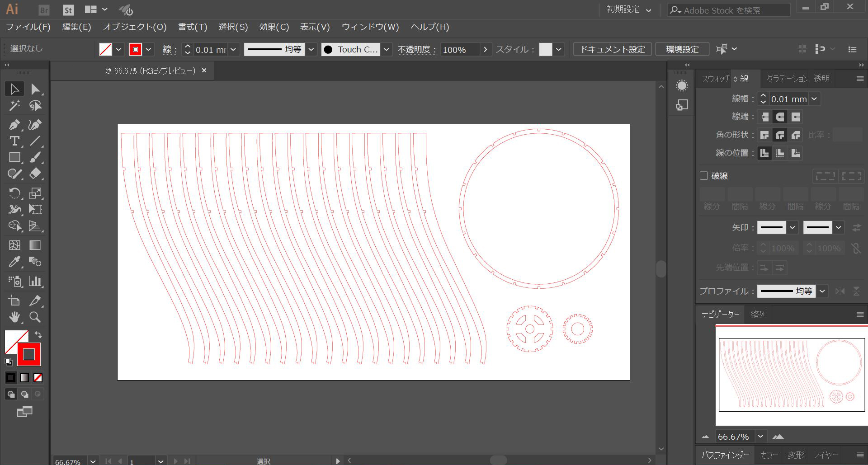The width and height of the screenshot is (868, 465).
Task: Click the 環境設定 button
Action: point(682,49)
